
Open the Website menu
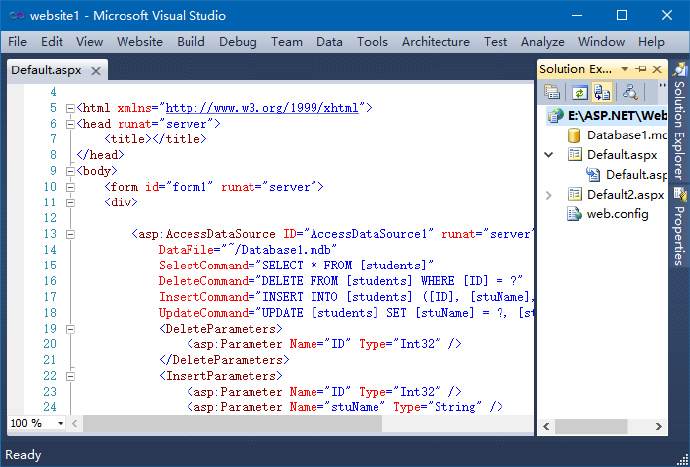140,42
